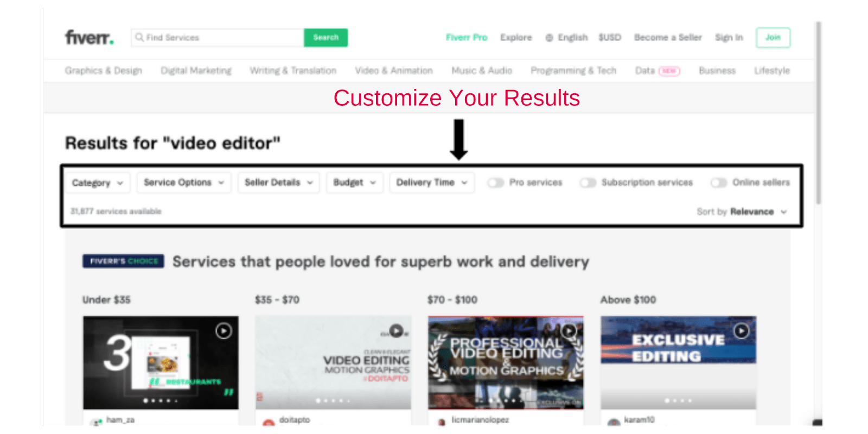Change currency via $USD
Image resolution: width=868 pixels, height=434 pixels.
[610, 37]
